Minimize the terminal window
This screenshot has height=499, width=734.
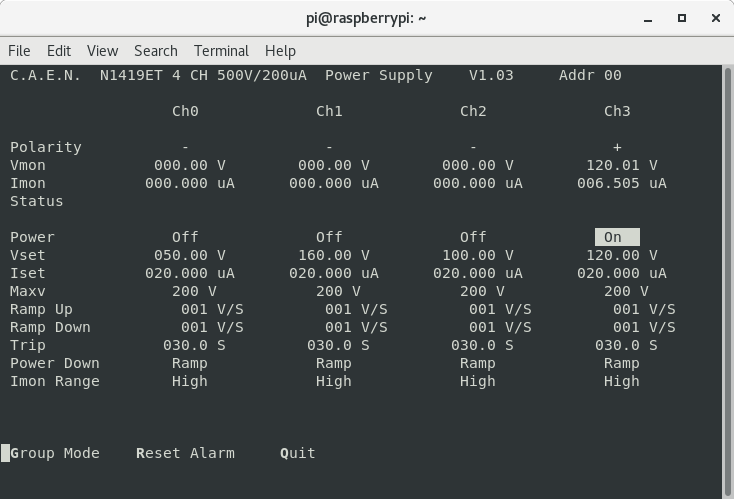click(650, 18)
